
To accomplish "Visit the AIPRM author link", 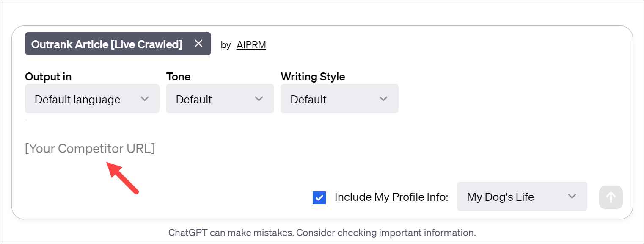I will tap(251, 45).
